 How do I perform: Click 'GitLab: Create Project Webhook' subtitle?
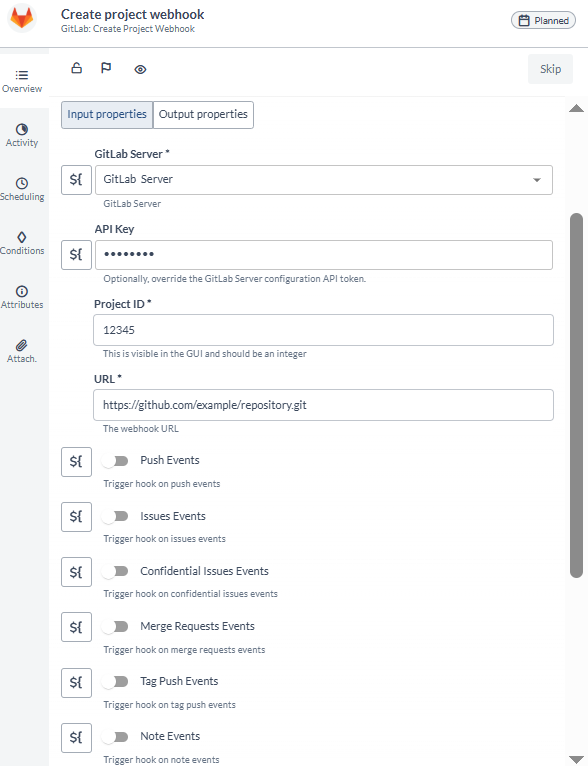(x=127, y=29)
